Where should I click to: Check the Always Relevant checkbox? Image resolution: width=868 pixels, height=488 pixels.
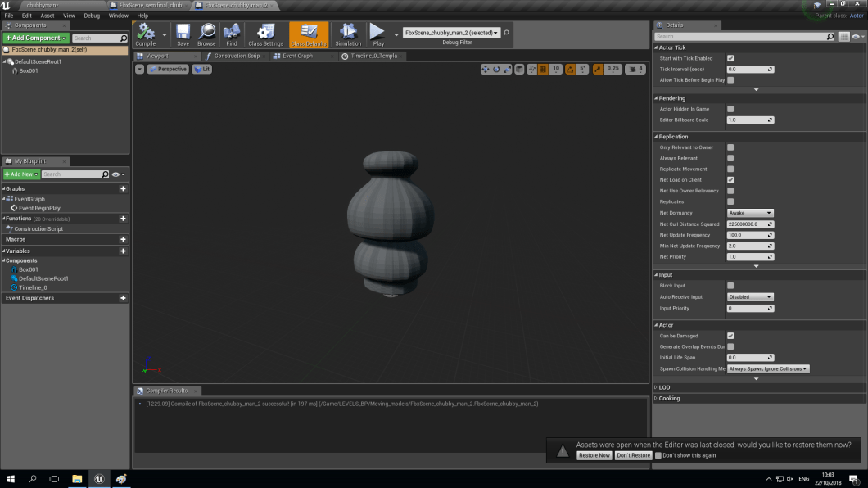[x=730, y=158]
